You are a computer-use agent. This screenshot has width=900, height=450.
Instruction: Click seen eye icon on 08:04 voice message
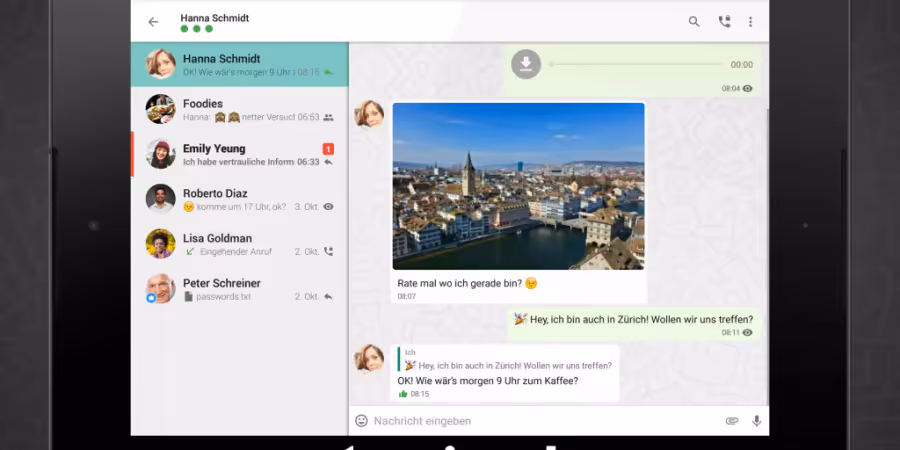747,88
